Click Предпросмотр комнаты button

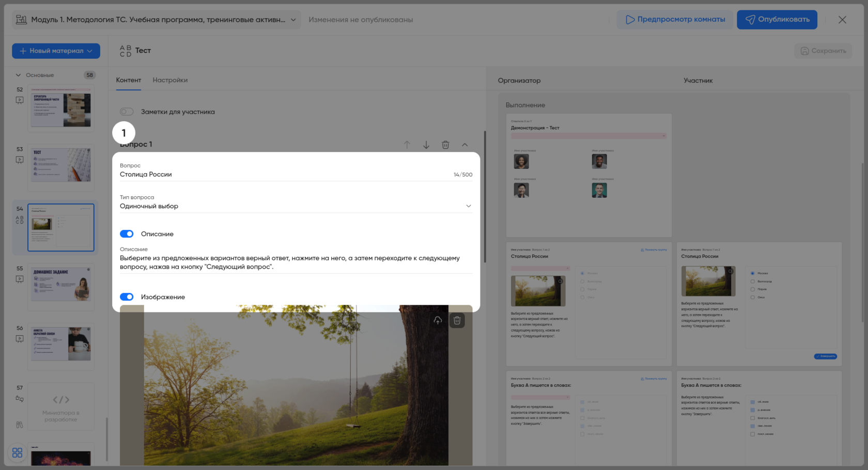point(675,20)
